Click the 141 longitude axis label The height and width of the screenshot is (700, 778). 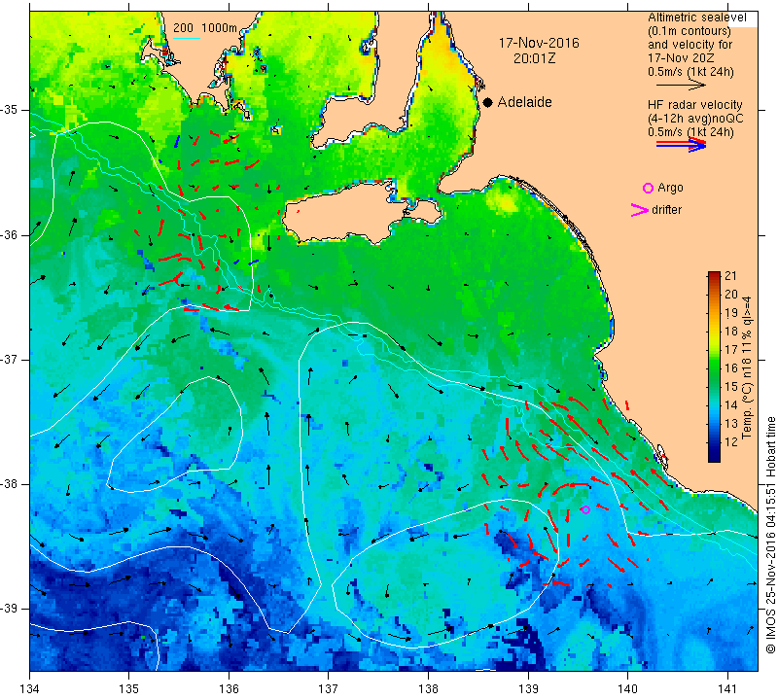[x=727, y=689]
